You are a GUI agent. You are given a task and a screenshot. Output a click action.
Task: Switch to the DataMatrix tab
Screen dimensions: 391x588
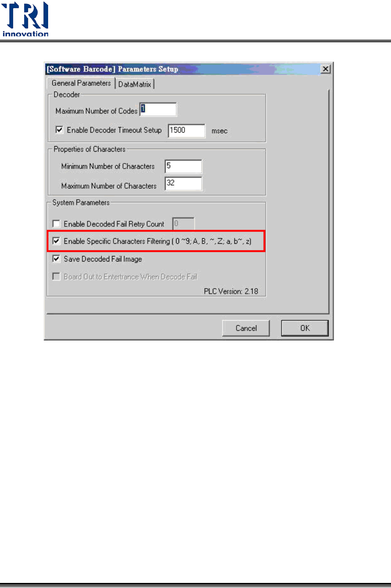135,84
